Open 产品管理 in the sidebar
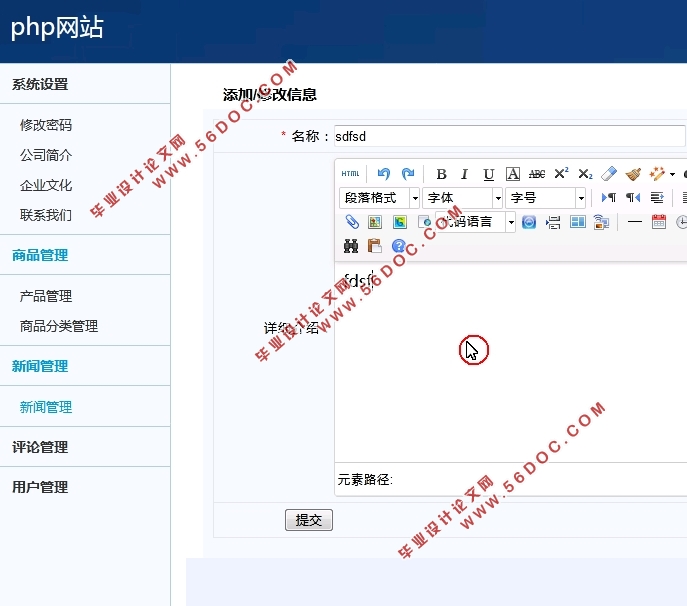 46,296
